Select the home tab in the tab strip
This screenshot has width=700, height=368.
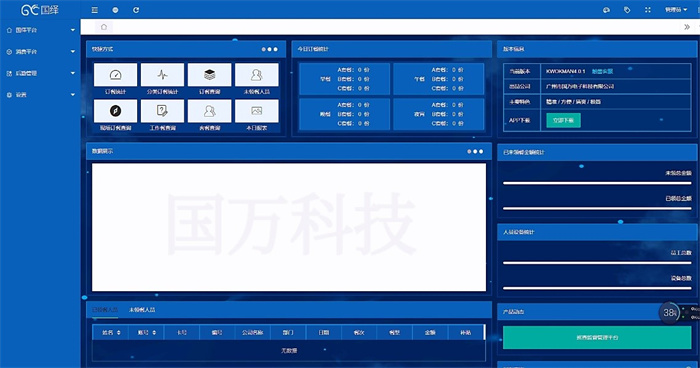104,27
